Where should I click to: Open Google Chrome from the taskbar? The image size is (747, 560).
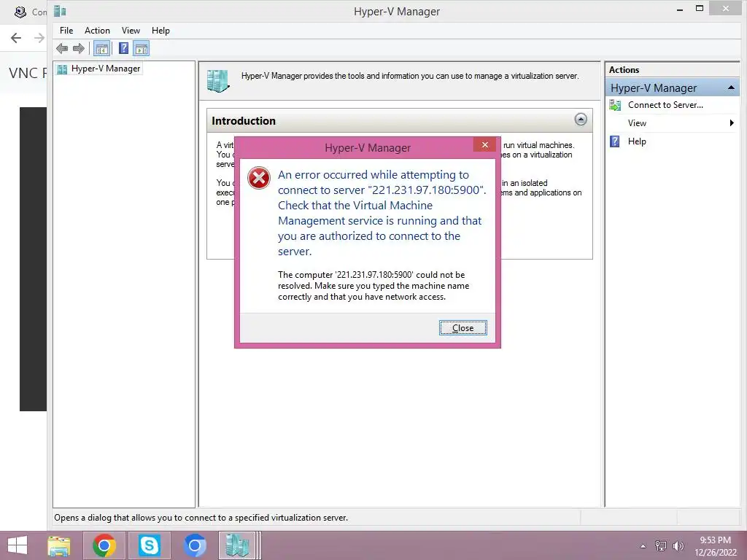pyautogui.click(x=104, y=545)
